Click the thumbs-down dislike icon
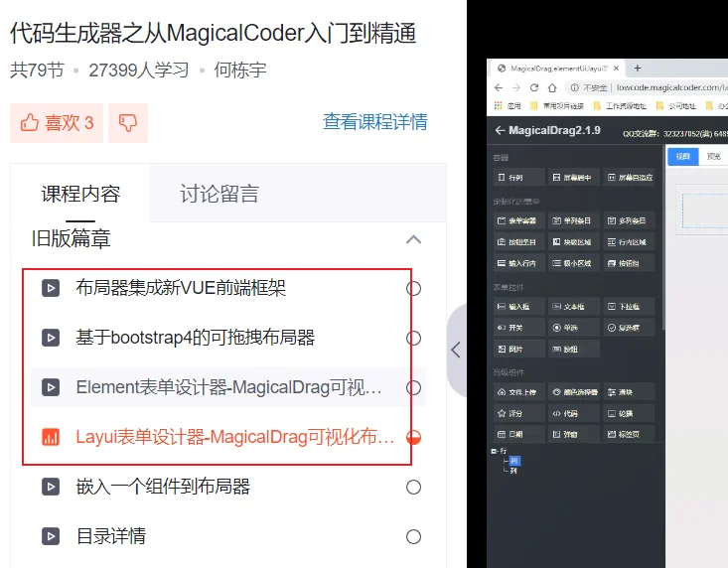Screen dimensions: 728x568 pos(128,123)
